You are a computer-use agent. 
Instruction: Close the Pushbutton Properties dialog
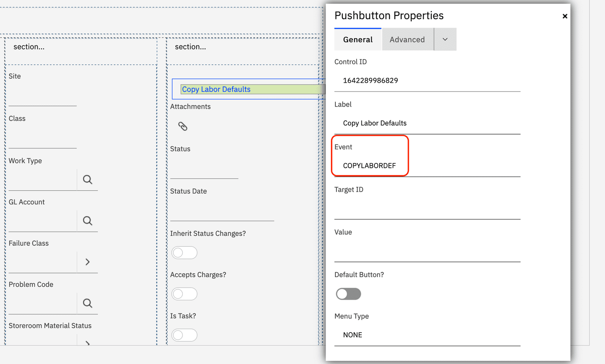[565, 16]
